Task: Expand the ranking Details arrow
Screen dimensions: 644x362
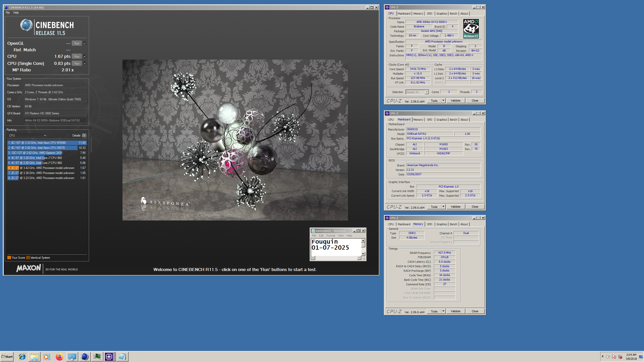Action: pyautogui.click(x=84, y=135)
